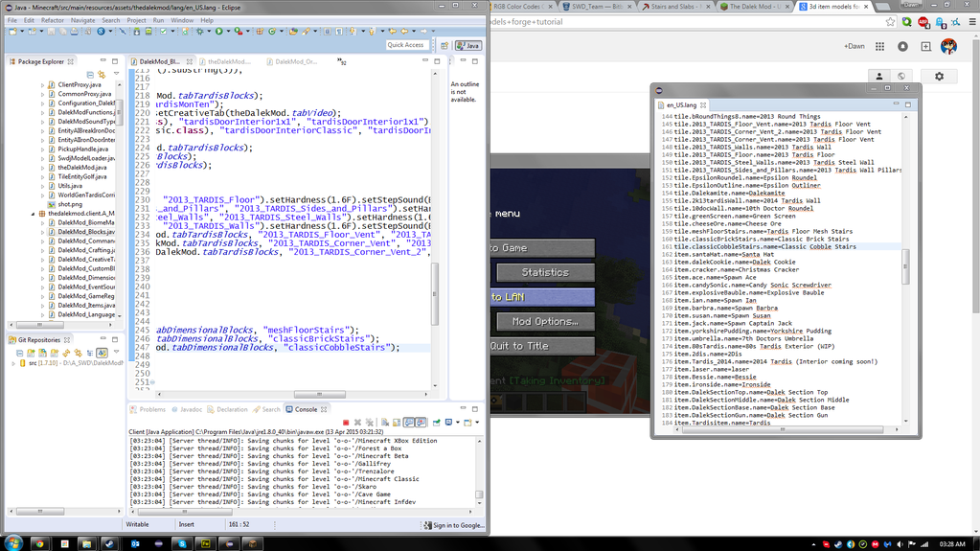Viewport: 980px width, 551px height.
Task: Open the Run button dropdown arrow
Action: click(228, 32)
